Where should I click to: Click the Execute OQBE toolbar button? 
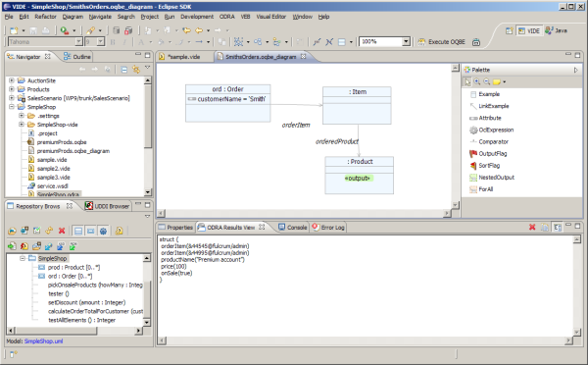pyautogui.click(x=442, y=41)
